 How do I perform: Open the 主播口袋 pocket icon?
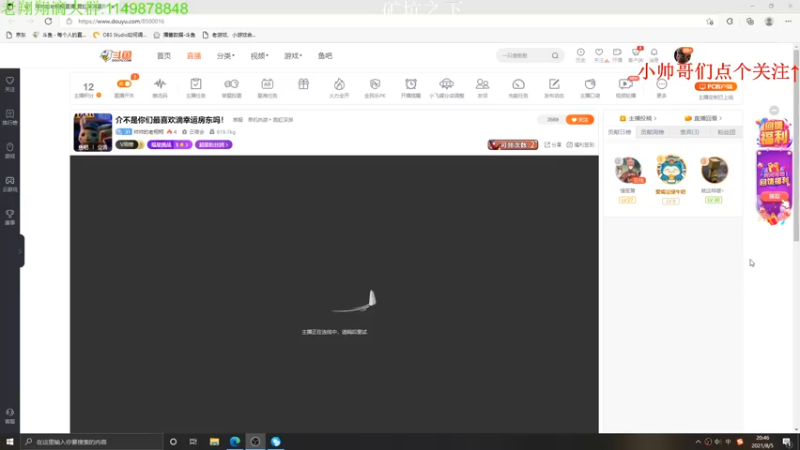[590, 84]
